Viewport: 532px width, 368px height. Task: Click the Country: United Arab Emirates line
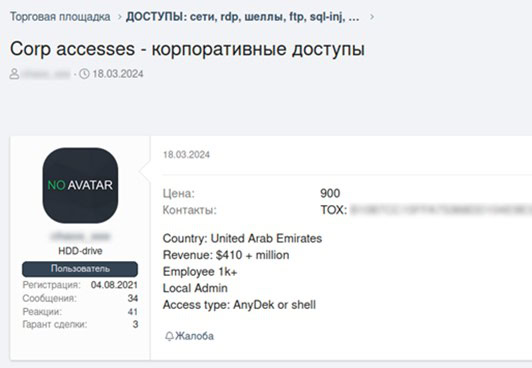click(243, 238)
